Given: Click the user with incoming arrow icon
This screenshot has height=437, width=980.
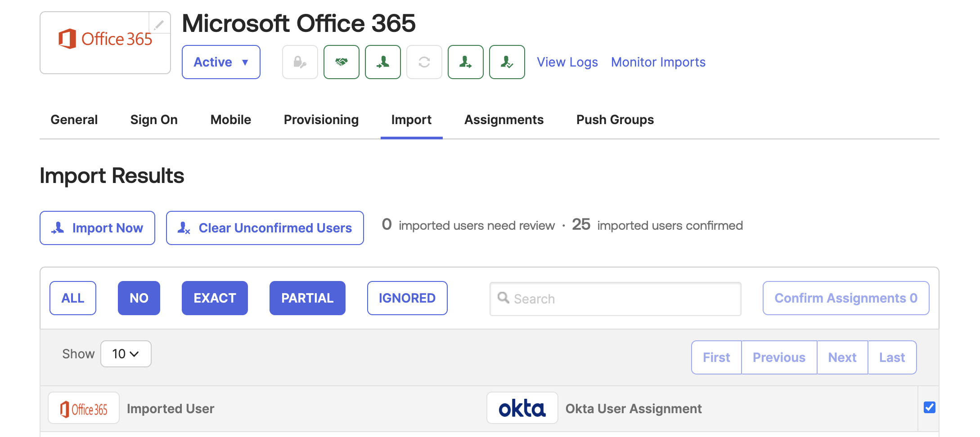Looking at the screenshot, I should pos(383,62).
